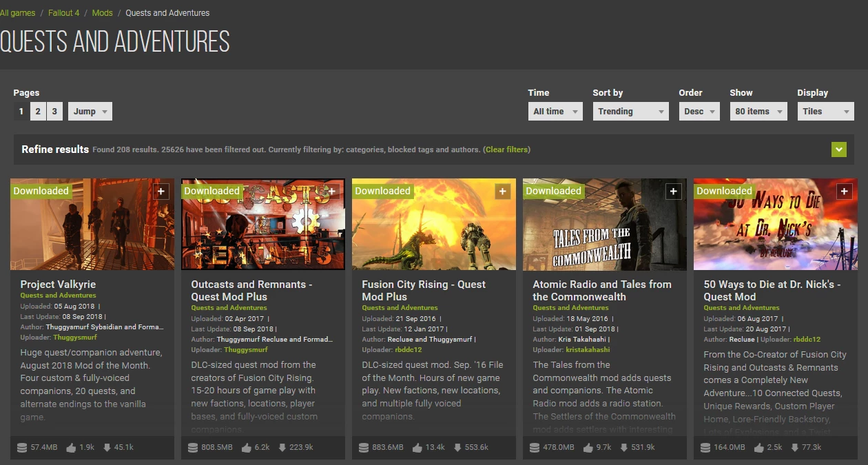
Task: Click thumbs-up icon next to 2.5k endorsements
Action: click(758, 448)
